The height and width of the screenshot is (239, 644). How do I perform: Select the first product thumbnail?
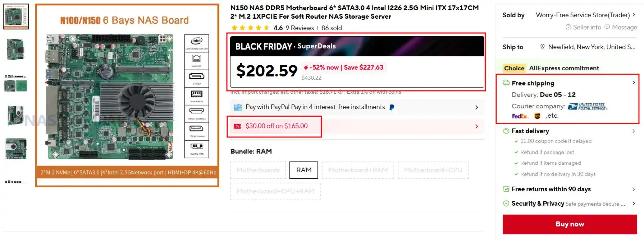tap(15, 17)
